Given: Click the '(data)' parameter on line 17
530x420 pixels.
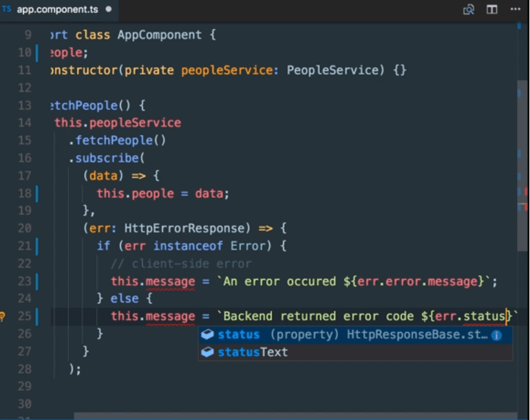Looking at the screenshot, I should point(103,176).
